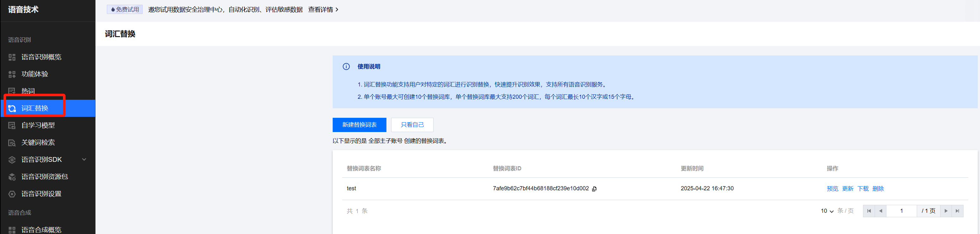Click 更新 for the test table
Viewport: 980px width, 234px height.
pos(847,189)
